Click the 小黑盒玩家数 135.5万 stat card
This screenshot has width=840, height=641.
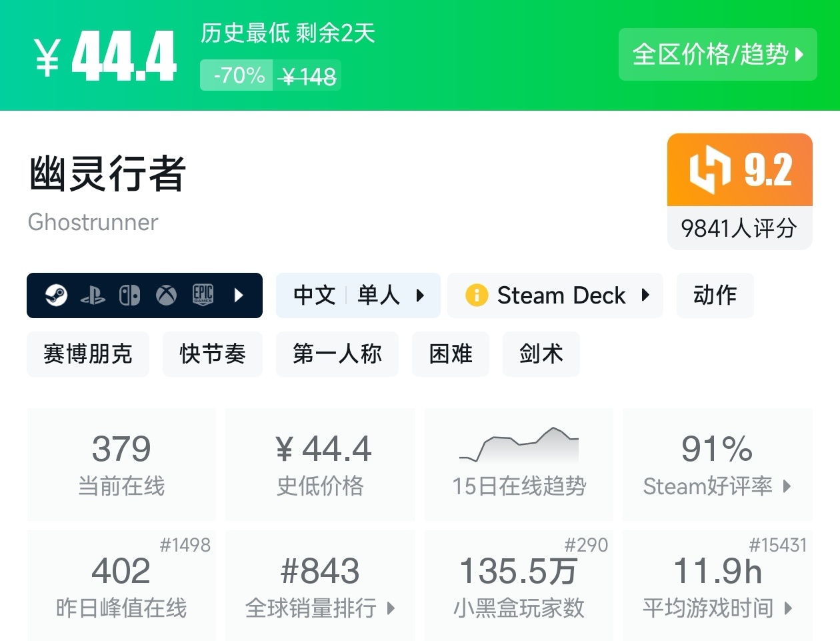(519, 586)
